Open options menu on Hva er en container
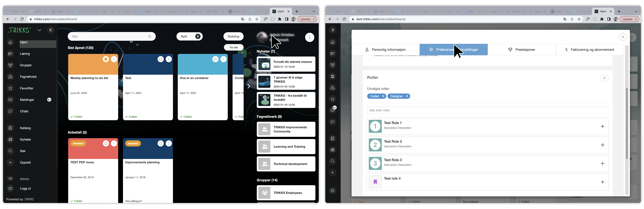Screen dimensions: 644x209 click(223, 59)
